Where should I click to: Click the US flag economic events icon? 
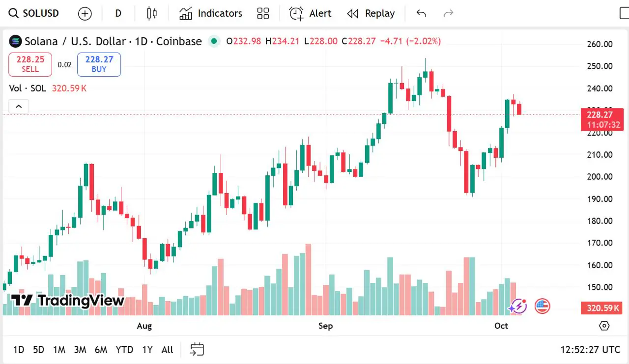[x=542, y=307]
